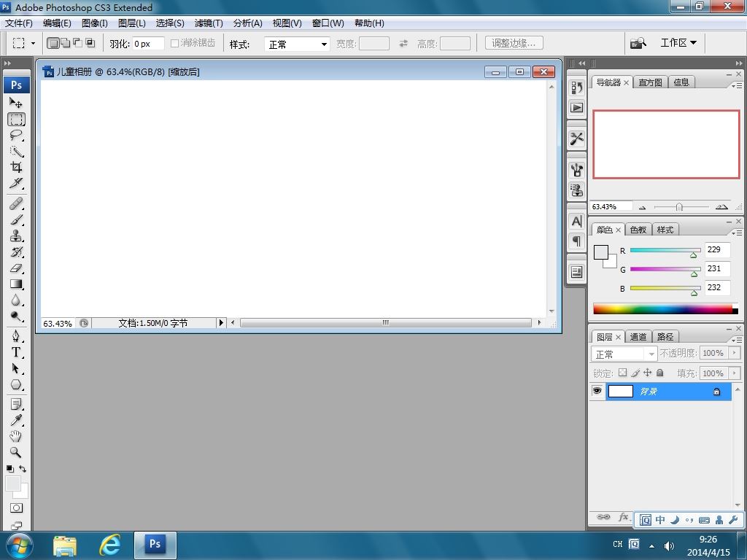747x560 pixels.
Task: Select the Move tool
Action: pyautogui.click(x=16, y=102)
